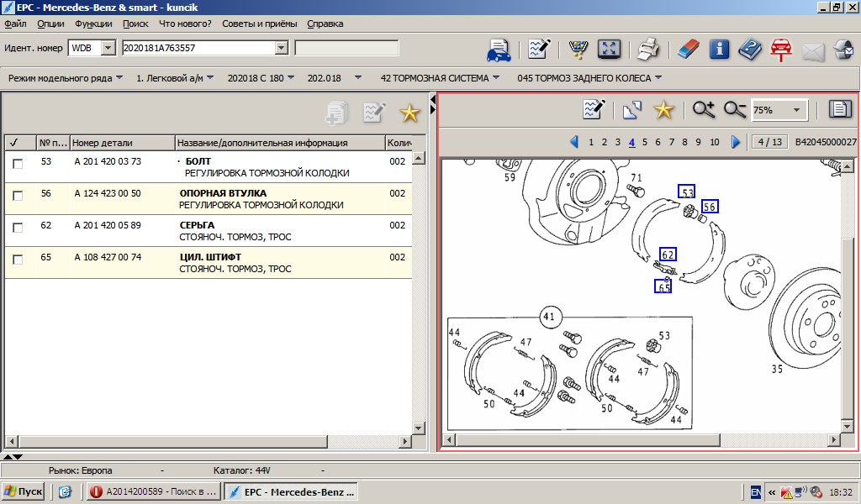The image size is (861, 504).
Task: Open the Справка menu
Action: 325,24
